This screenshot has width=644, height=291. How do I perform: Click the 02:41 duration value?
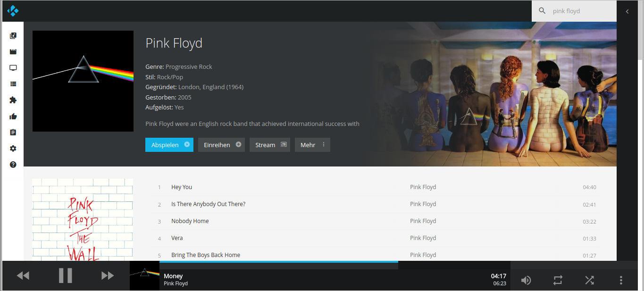589,205
